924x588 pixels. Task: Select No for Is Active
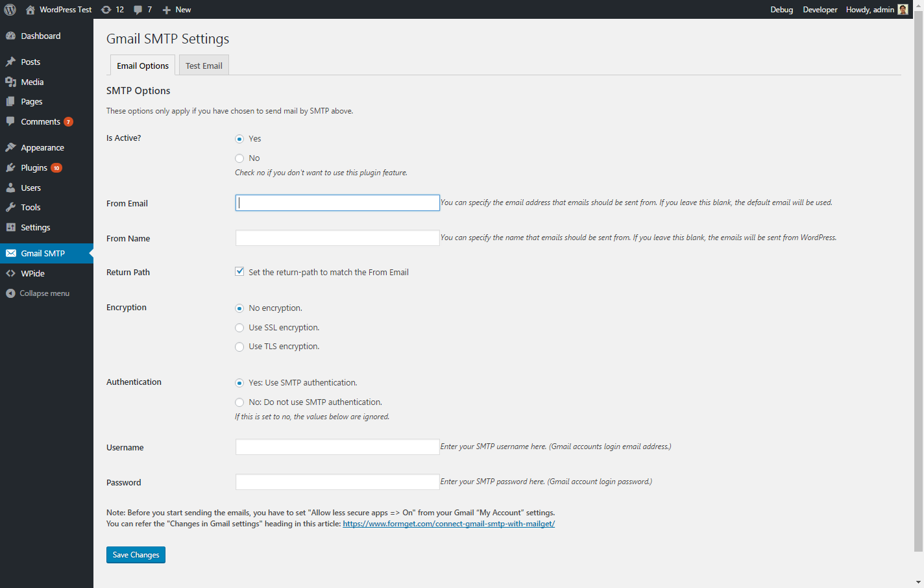(x=239, y=158)
